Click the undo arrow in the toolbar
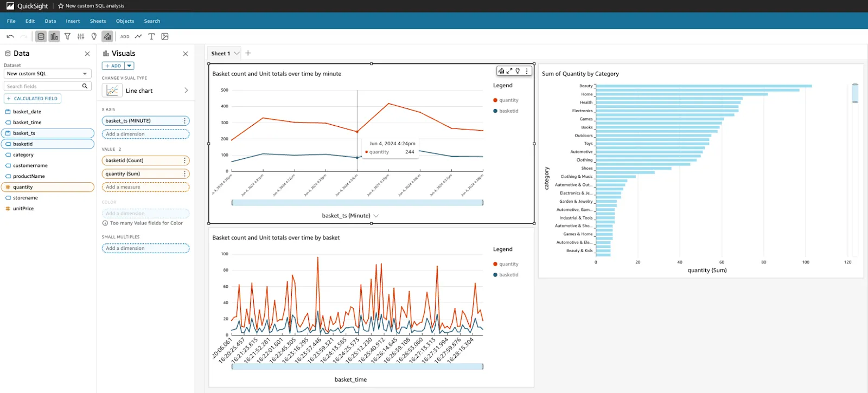 10,37
